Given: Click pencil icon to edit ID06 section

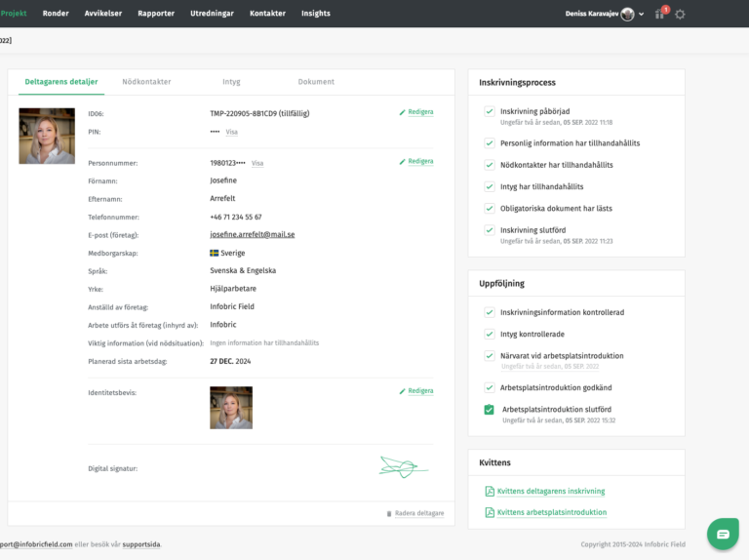Looking at the screenshot, I should tap(403, 112).
